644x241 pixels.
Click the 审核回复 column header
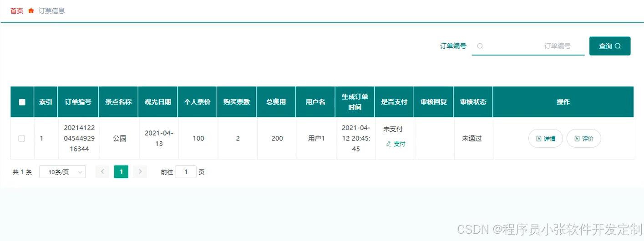click(x=434, y=102)
